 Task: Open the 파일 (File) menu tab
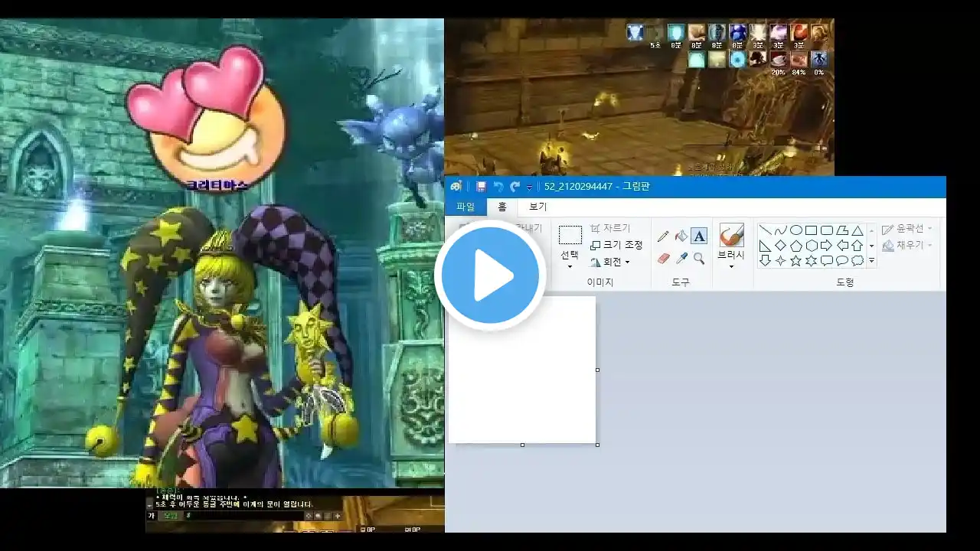pos(465,207)
